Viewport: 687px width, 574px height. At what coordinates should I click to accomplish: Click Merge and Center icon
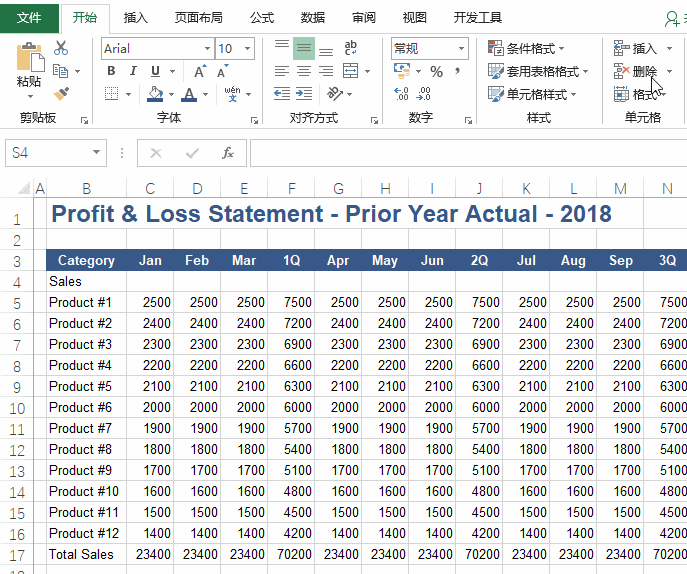tap(351, 71)
